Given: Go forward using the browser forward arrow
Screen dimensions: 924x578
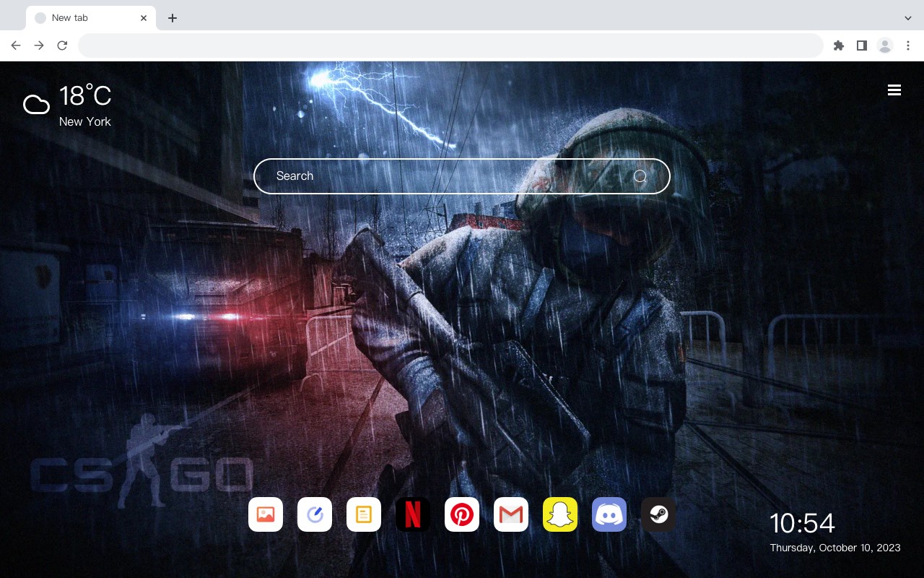Looking at the screenshot, I should (x=39, y=46).
